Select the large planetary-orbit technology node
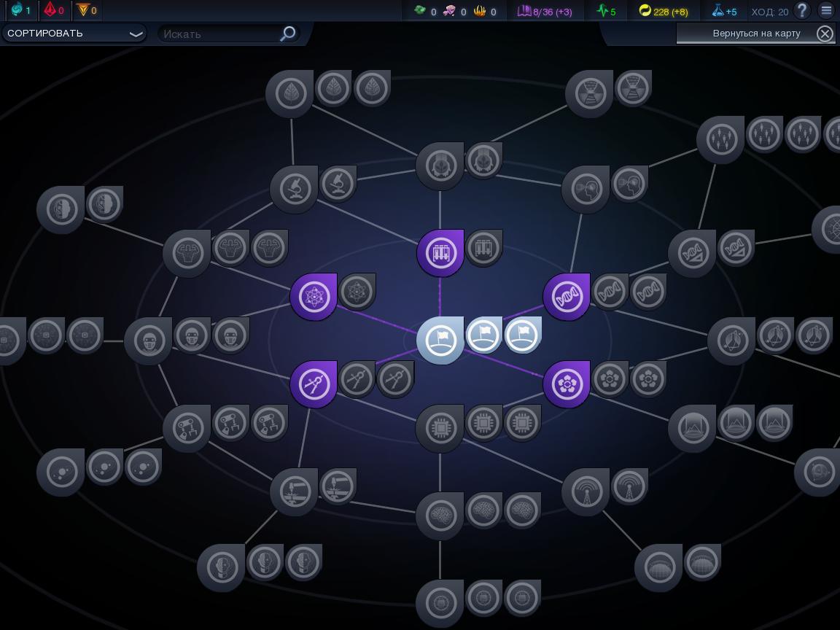The height and width of the screenshot is (630, 840). click(61, 472)
